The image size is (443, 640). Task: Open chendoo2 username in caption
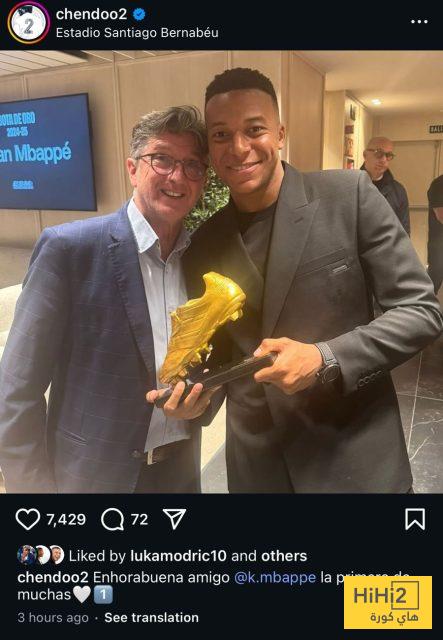(x=53, y=577)
